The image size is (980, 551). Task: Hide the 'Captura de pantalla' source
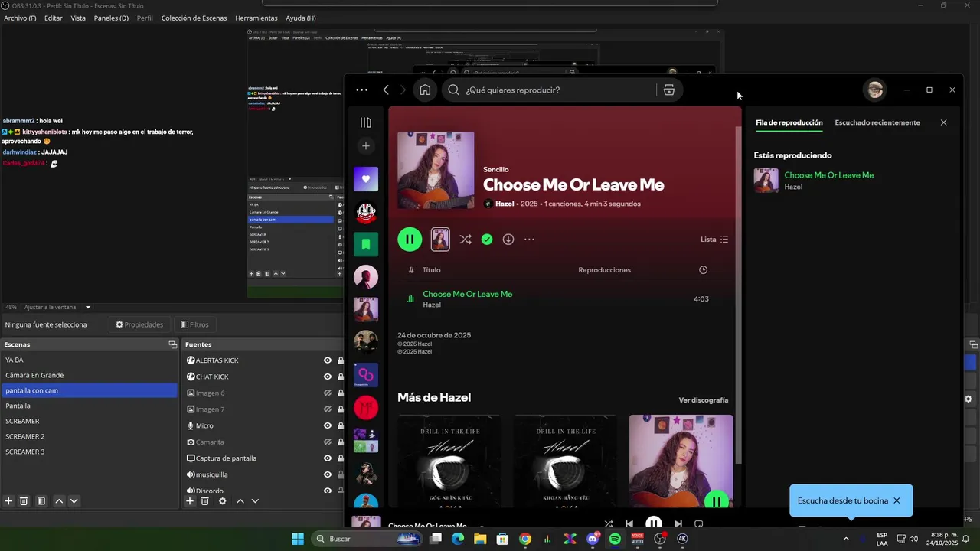click(x=328, y=458)
